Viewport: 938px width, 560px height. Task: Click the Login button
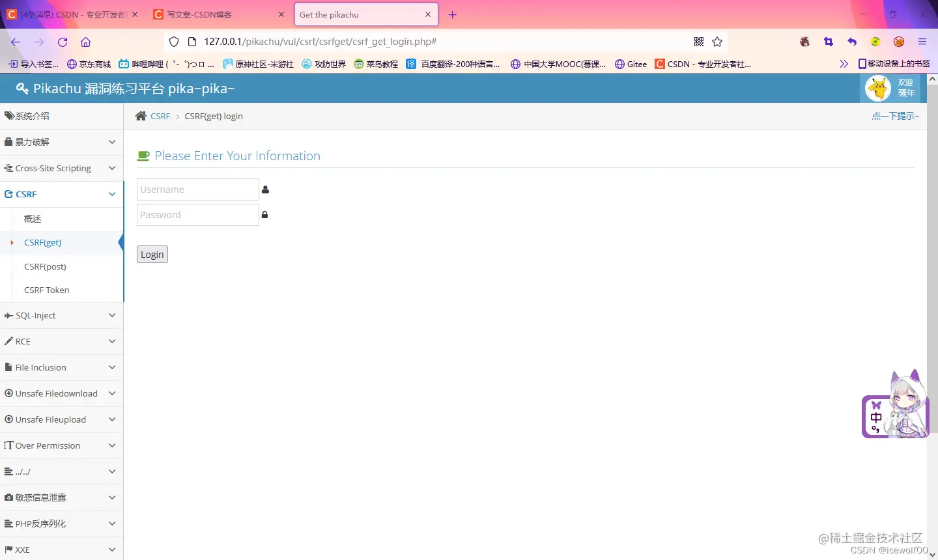point(152,255)
